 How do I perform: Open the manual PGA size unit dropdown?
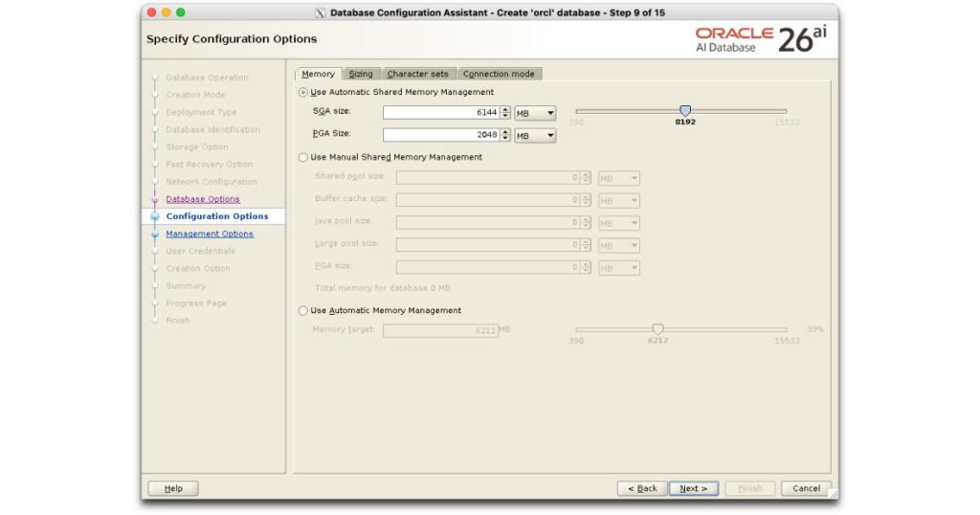(x=619, y=268)
